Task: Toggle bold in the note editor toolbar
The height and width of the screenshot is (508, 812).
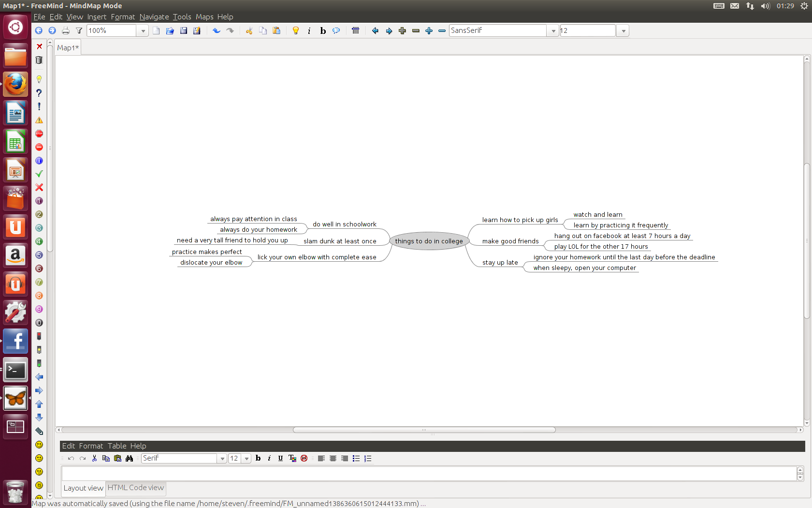Action: (x=258, y=458)
